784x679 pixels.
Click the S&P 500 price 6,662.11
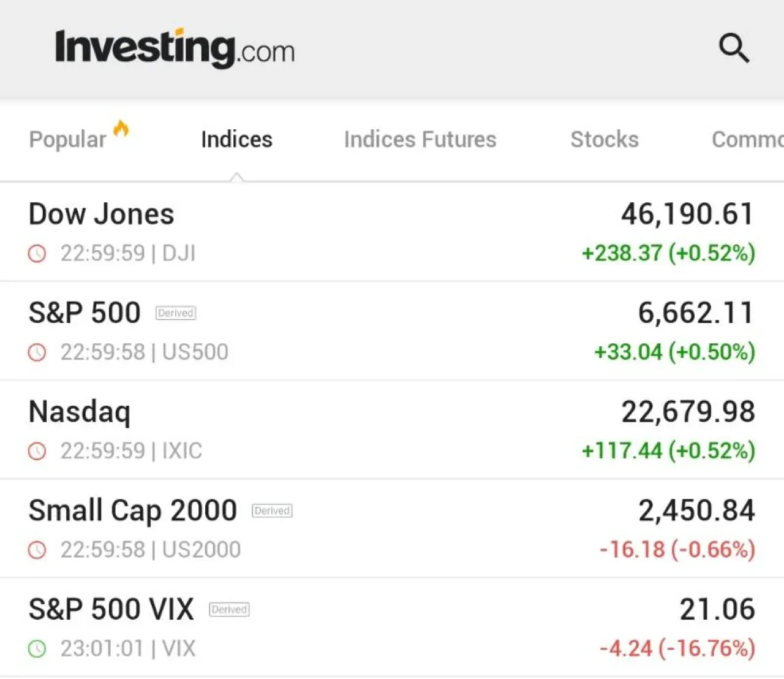[x=696, y=313]
